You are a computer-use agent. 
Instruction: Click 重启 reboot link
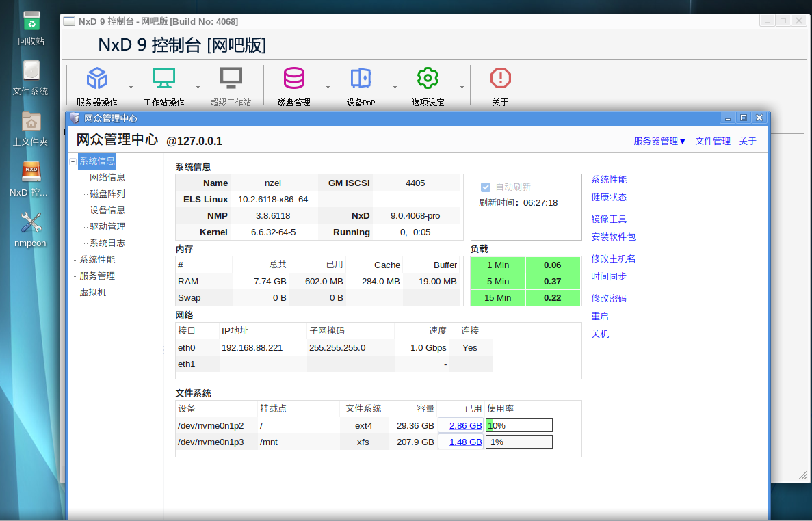click(x=600, y=316)
